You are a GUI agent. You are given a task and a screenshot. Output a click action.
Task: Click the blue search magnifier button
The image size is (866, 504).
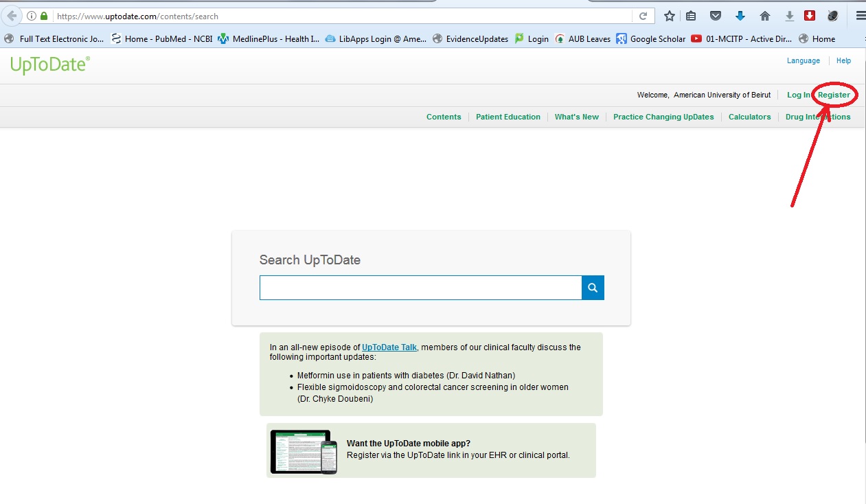pyautogui.click(x=593, y=288)
